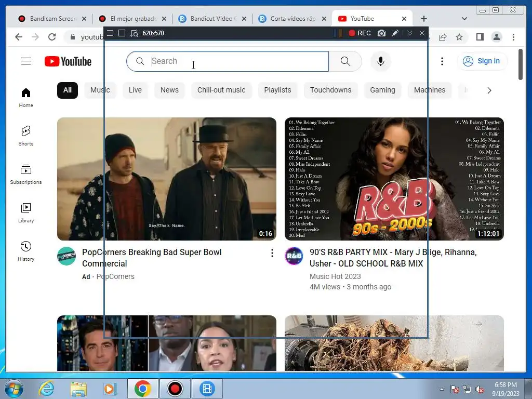Launch Internet Explorer from taskbar
This screenshot has width=532, height=399.
tap(46, 389)
